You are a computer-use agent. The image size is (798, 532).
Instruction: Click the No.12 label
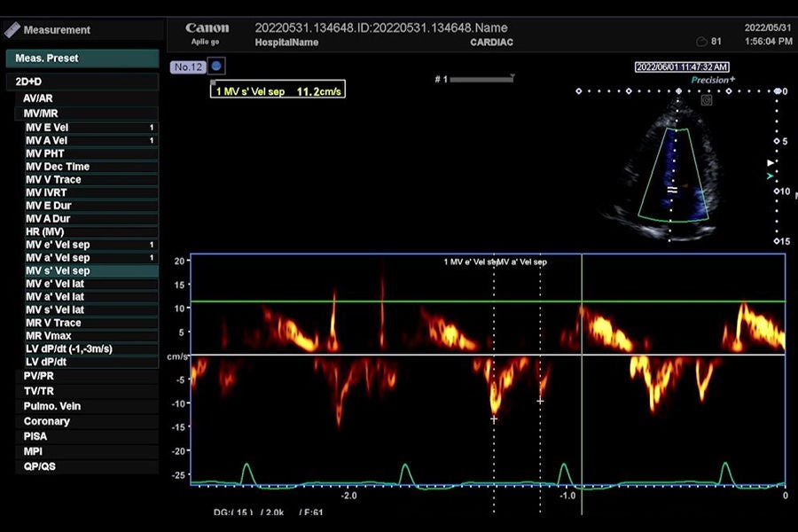[x=188, y=66]
